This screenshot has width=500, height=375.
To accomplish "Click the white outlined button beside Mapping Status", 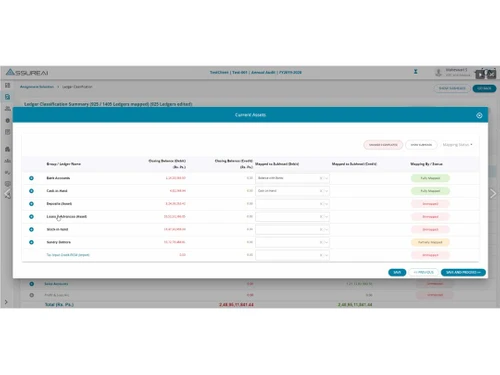I will (421, 145).
